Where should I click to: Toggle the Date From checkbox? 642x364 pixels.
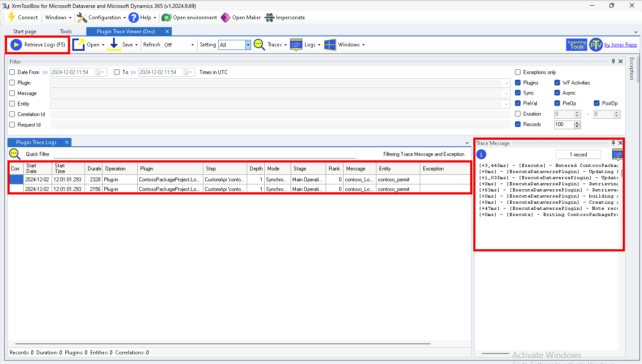point(12,72)
